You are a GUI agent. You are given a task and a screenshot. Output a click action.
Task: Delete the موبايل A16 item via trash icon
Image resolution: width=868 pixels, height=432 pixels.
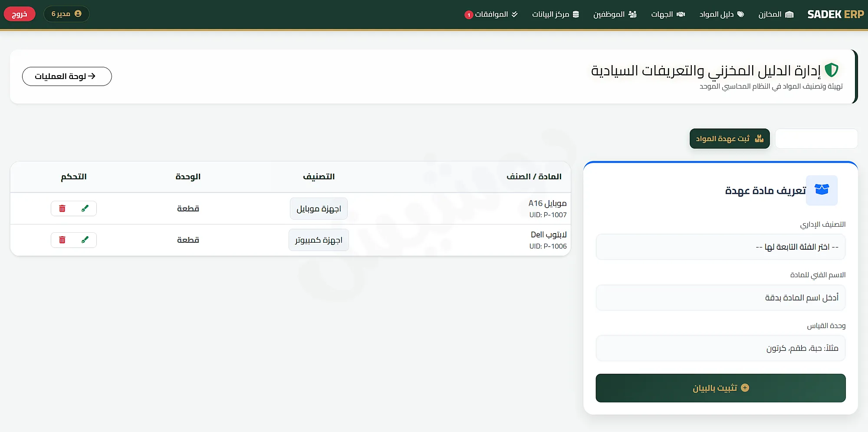tap(62, 208)
